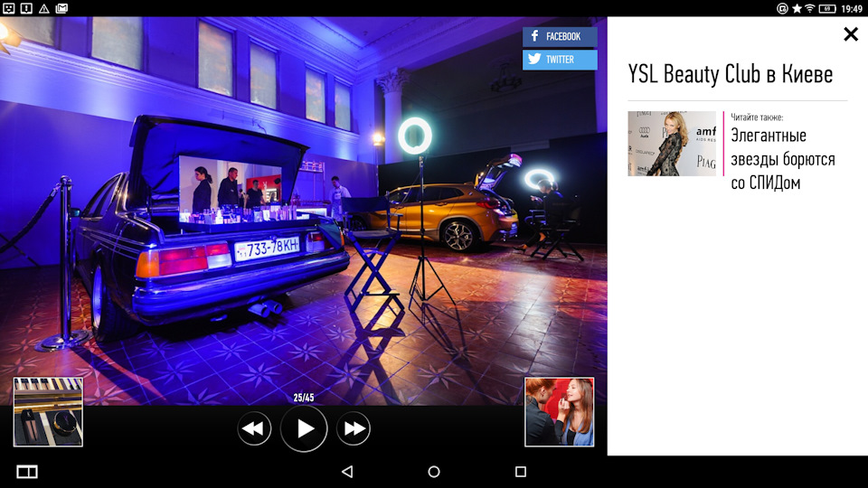
Task: Click the 'YSL Beauty Club в Киеве' title
Action: tap(731, 74)
